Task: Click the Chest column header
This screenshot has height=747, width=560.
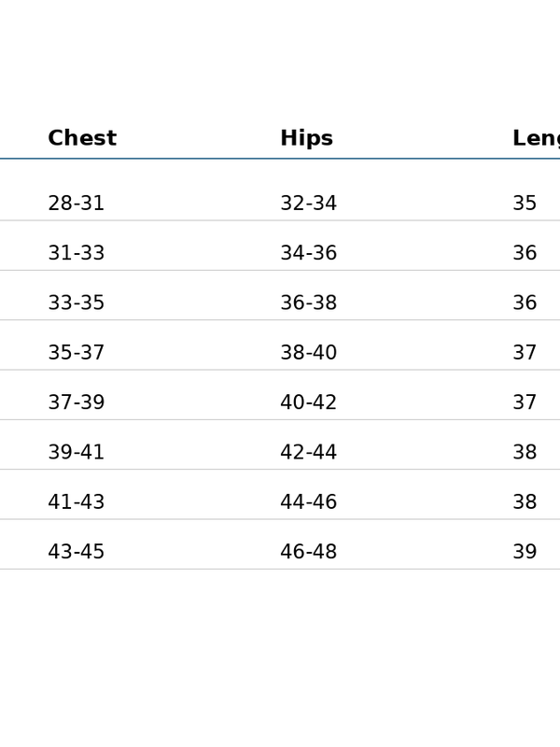Action: [x=82, y=139]
